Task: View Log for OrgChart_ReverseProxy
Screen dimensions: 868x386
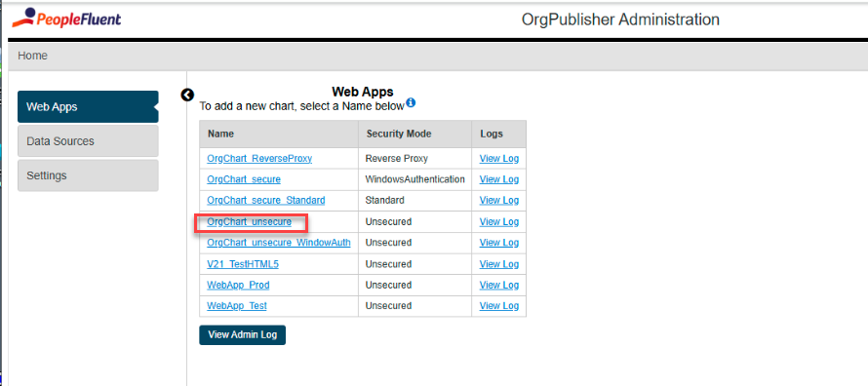Action: pos(498,159)
